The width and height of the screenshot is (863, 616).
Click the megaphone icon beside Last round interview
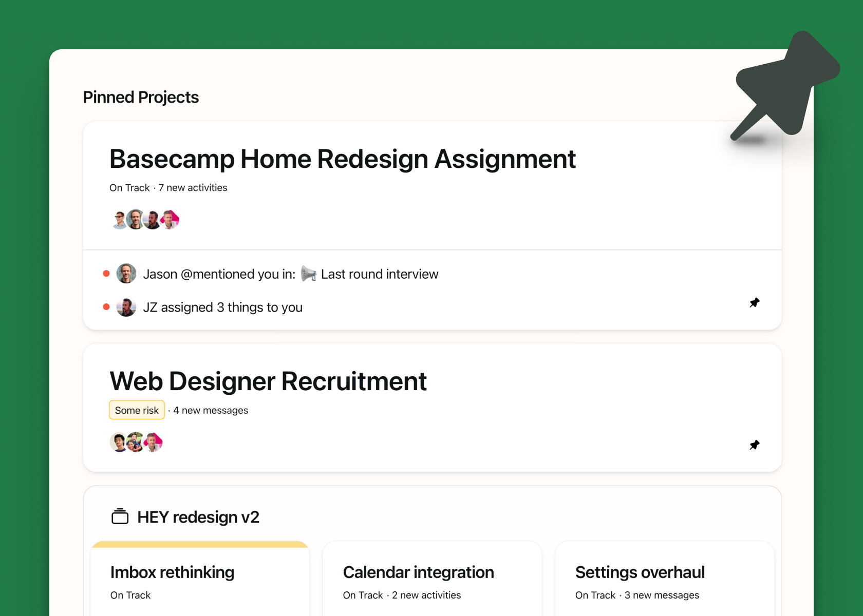click(x=308, y=274)
